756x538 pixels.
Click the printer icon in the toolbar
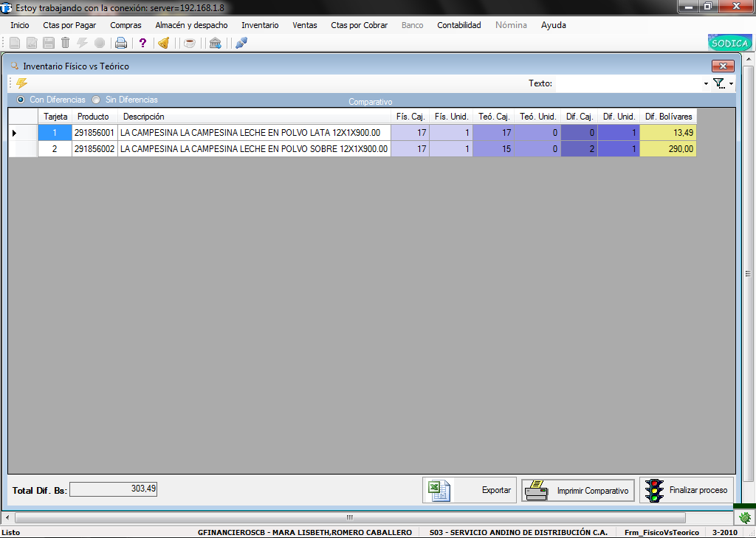coord(121,43)
